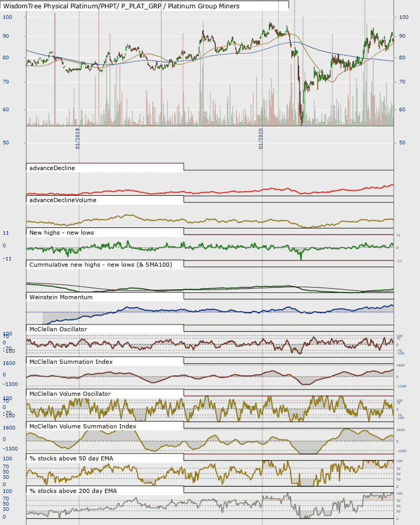
Task: Click the McClellan Summation Index label
Action: (71, 362)
